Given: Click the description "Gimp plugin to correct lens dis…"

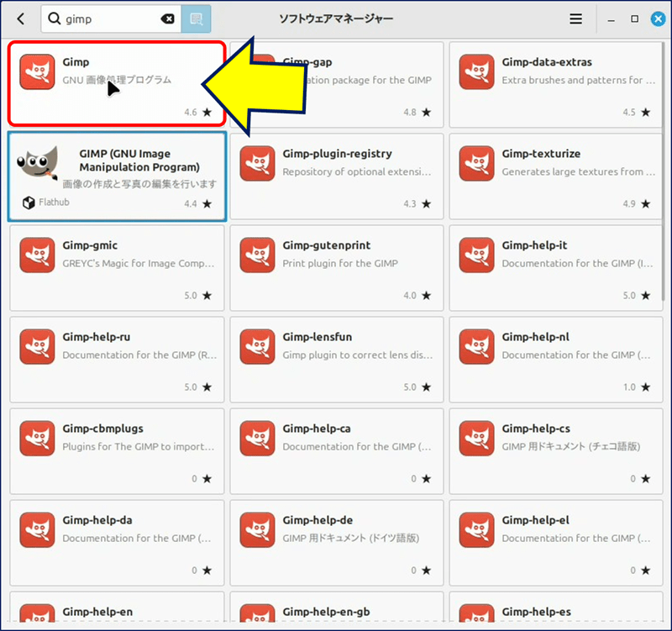Looking at the screenshot, I should pyautogui.click(x=358, y=355).
